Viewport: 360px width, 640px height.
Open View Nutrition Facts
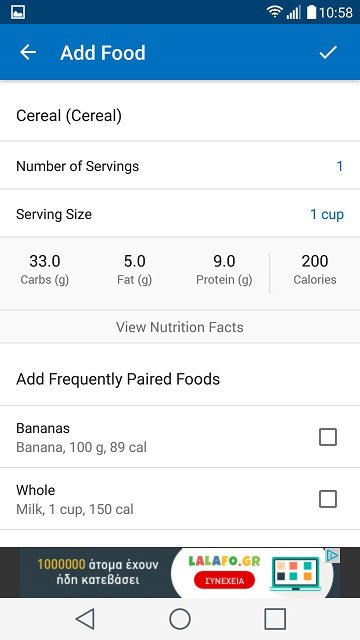(180, 327)
